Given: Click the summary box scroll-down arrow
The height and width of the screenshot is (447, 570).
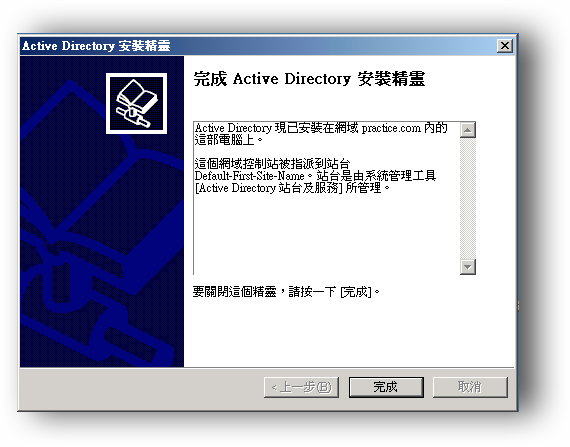Looking at the screenshot, I should [467, 267].
